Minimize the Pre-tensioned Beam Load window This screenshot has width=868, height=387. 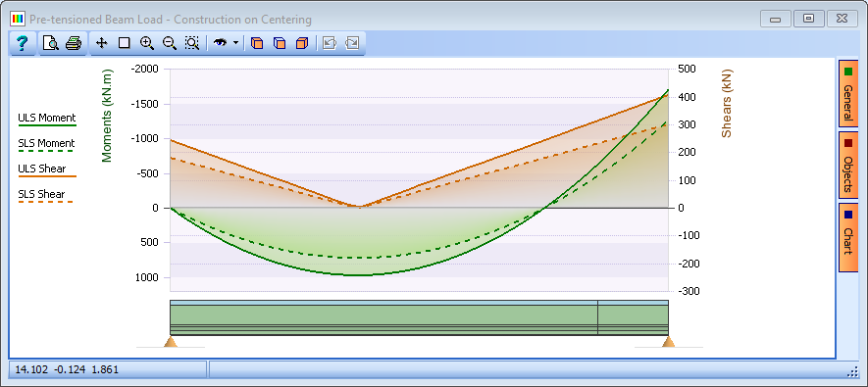[776, 19]
